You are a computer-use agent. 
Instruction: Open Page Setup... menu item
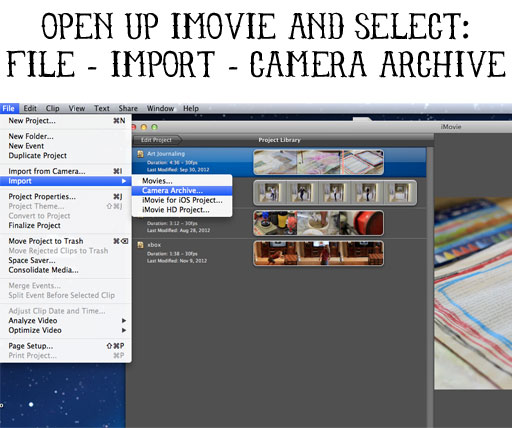pyautogui.click(x=66, y=346)
